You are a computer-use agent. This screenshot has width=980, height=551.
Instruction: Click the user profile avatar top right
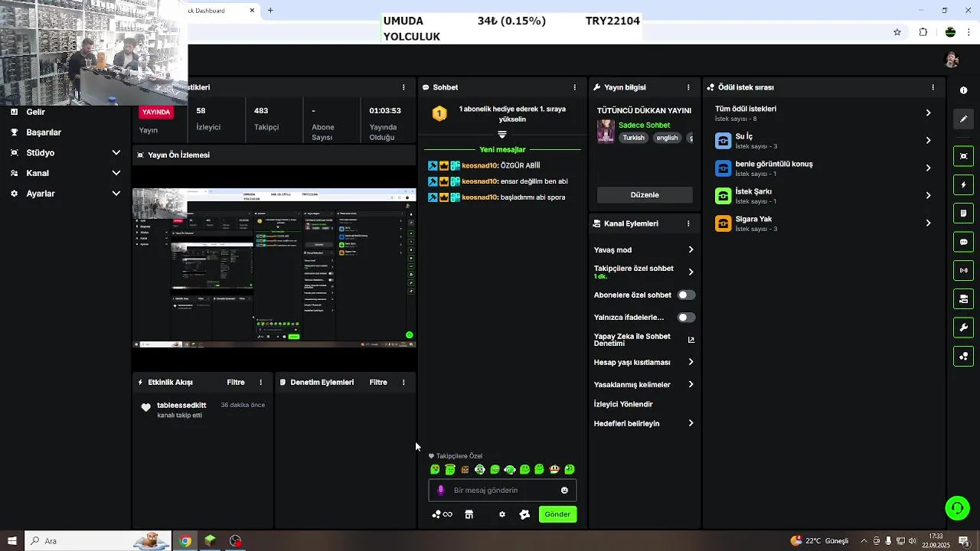(x=952, y=60)
